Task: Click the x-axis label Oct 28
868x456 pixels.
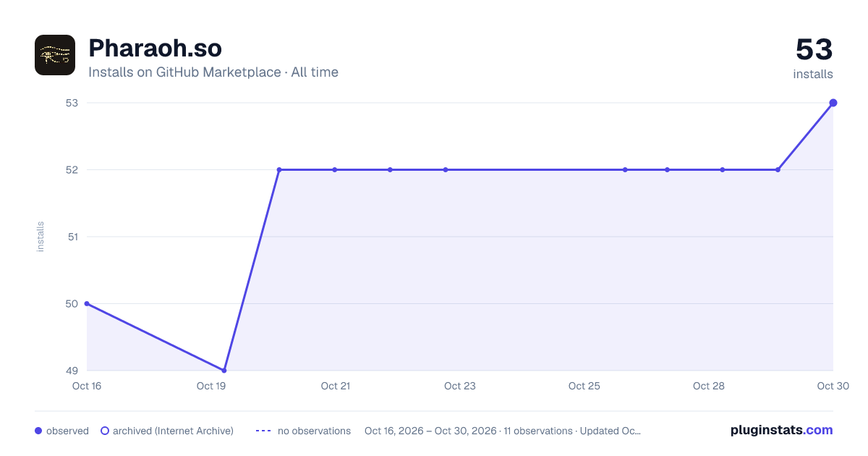Action: click(x=709, y=386)
